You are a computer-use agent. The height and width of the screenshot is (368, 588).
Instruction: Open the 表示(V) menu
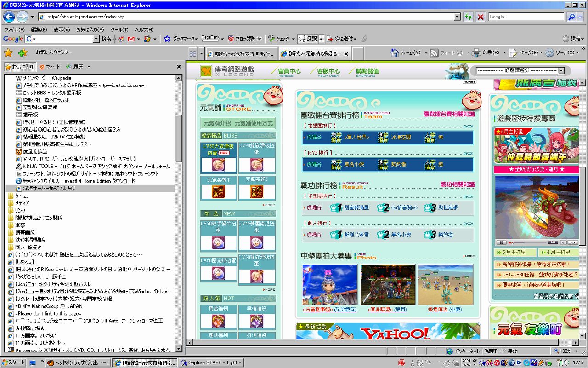click(x=62, y=29)
